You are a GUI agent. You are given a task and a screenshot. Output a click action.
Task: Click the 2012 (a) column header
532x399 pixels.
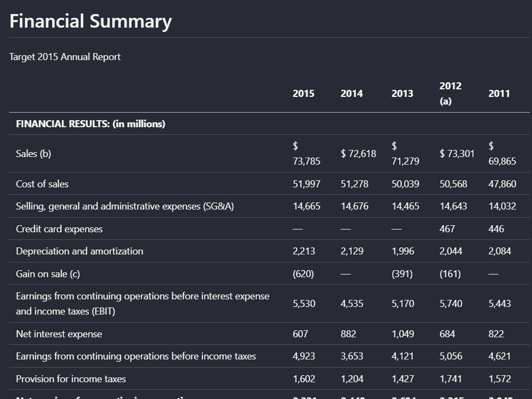tap(451, 94)
